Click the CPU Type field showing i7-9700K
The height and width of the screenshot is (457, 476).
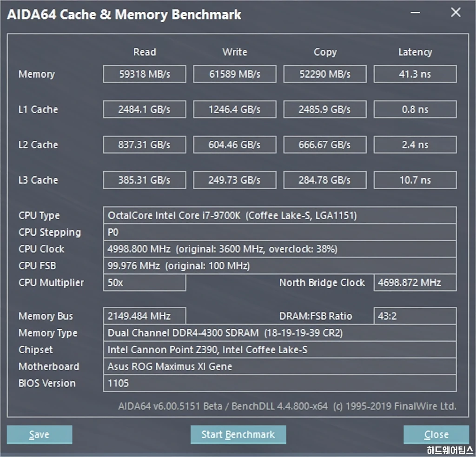279,216
